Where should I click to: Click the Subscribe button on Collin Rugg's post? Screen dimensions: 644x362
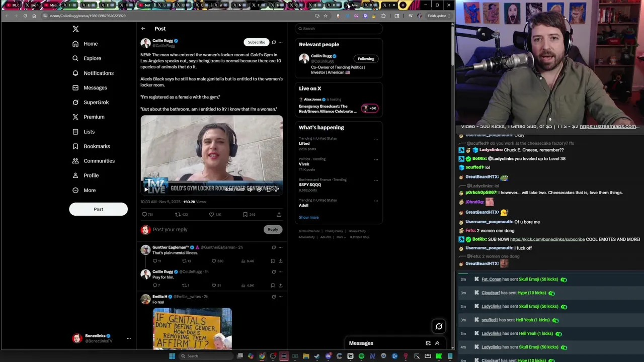[x=256, y=42]
